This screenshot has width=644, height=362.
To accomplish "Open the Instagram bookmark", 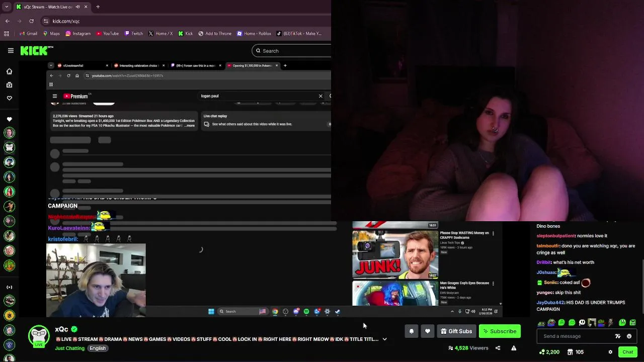I will (78, 34).
